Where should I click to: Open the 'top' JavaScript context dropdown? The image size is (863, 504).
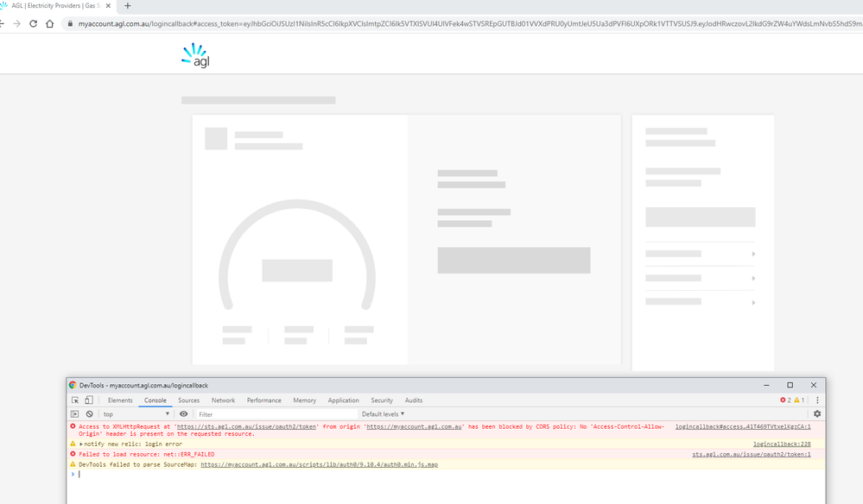pos(136,414)
